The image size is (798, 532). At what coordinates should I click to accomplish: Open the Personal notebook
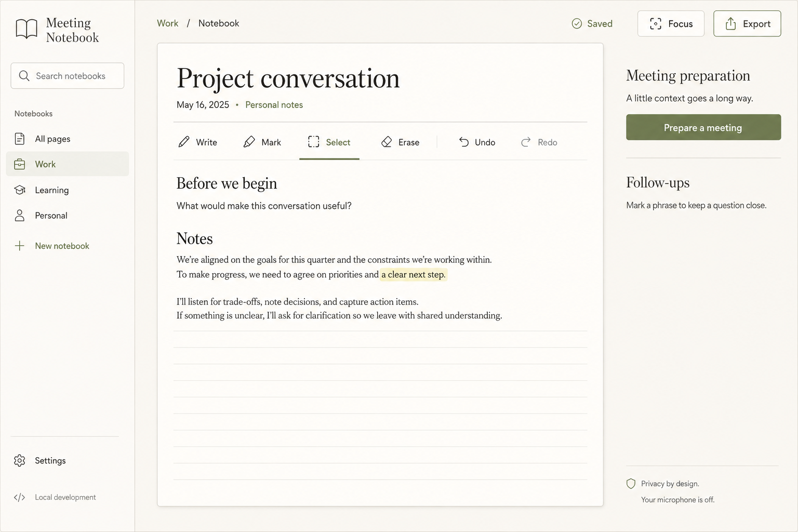pyautogui.click(x=68, y=216)
